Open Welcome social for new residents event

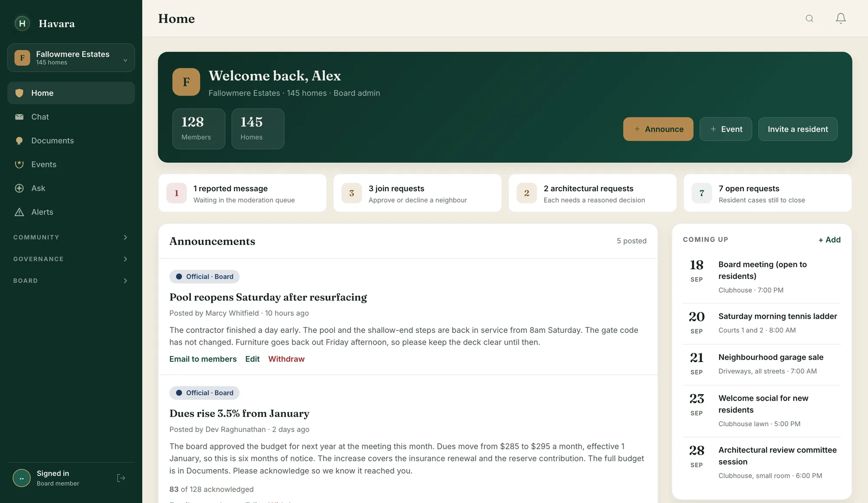click(762, 411)
